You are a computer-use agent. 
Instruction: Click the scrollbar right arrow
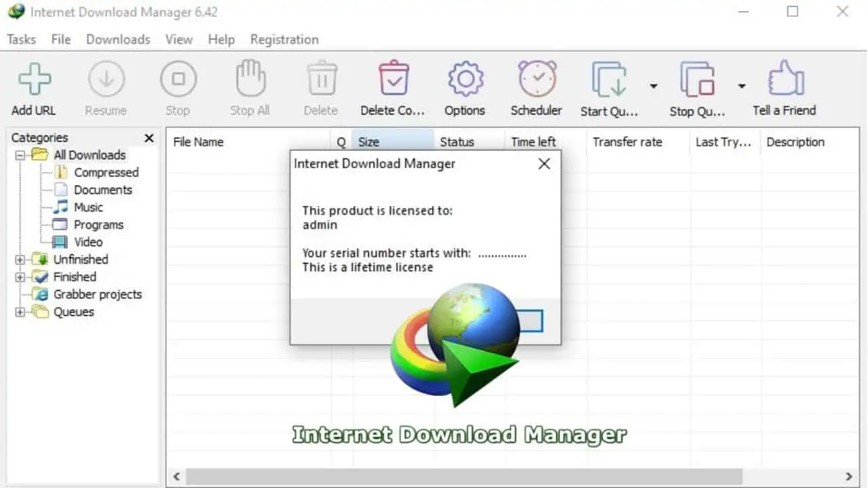(849, 476)
